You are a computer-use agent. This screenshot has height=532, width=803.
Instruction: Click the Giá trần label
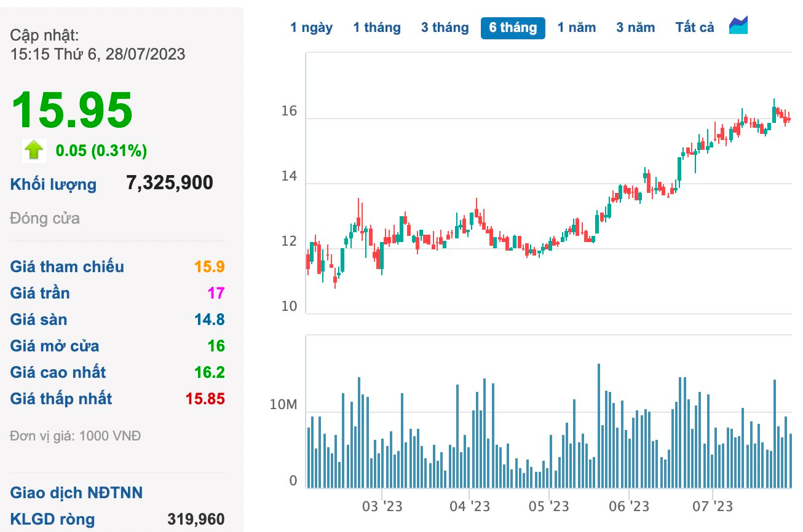tap(40, 293)
